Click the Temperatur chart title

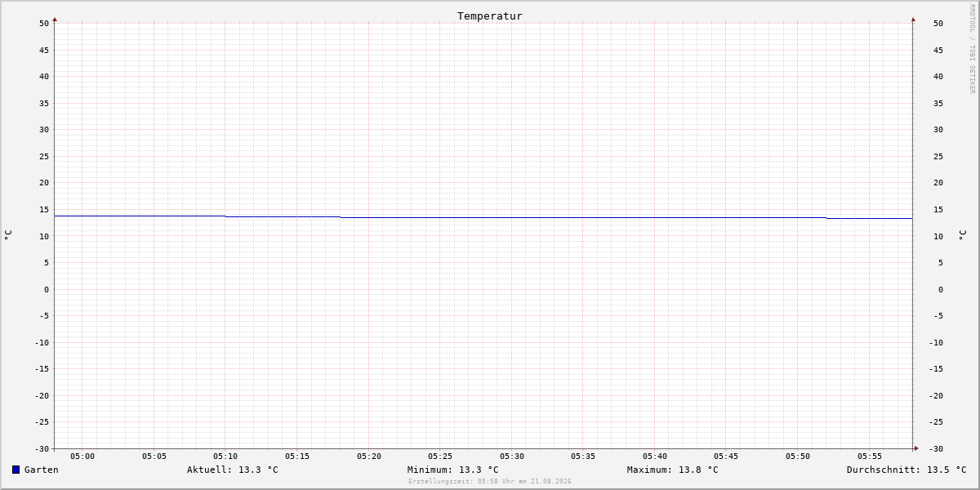[x=490, y=16]
